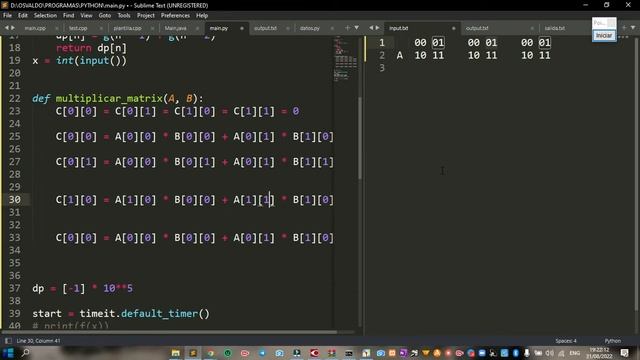Close the unsaved input.txt tab
The width and height of the screenshot is (640, 360).
[453, 29]
